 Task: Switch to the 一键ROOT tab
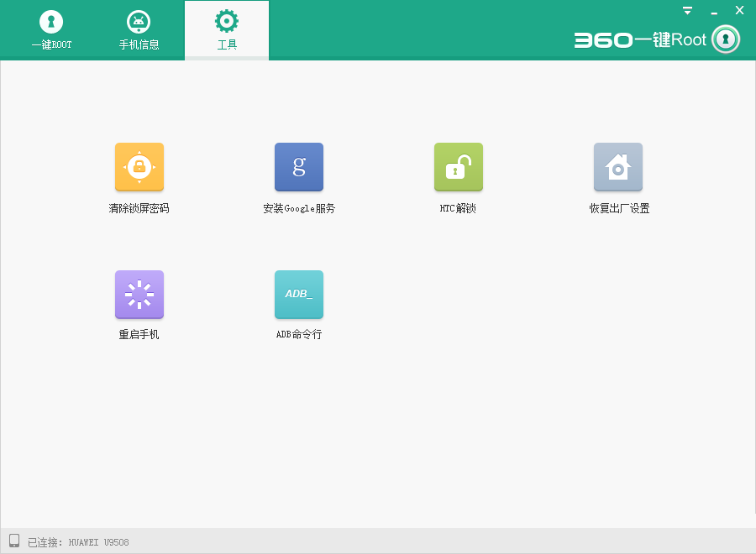click(51, 30)
